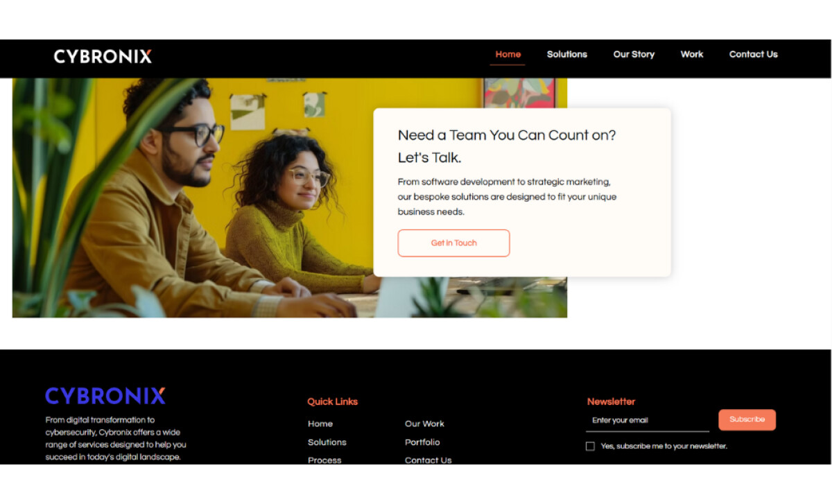The height and width of the screenshot is (504, 832).
Task: Click the CYBRONIX logo in header
Action: (x=103, y=56)
